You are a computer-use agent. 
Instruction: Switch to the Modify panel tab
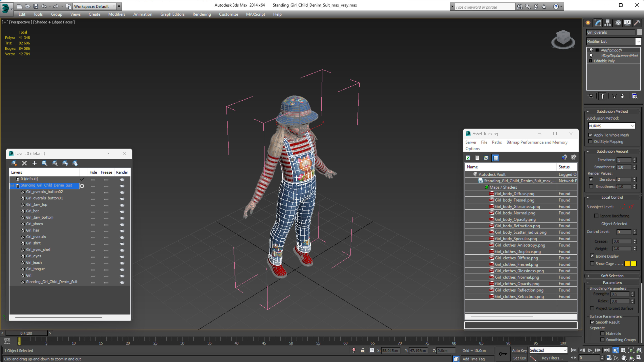(598, 23)
